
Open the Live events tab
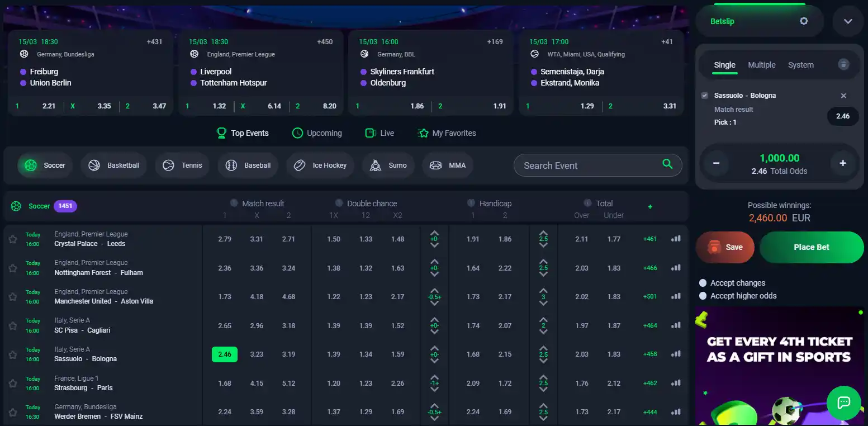click(380, 133)
